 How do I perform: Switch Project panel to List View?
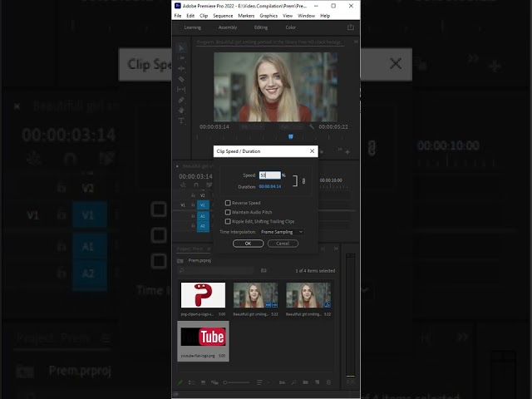click(191, 382)
